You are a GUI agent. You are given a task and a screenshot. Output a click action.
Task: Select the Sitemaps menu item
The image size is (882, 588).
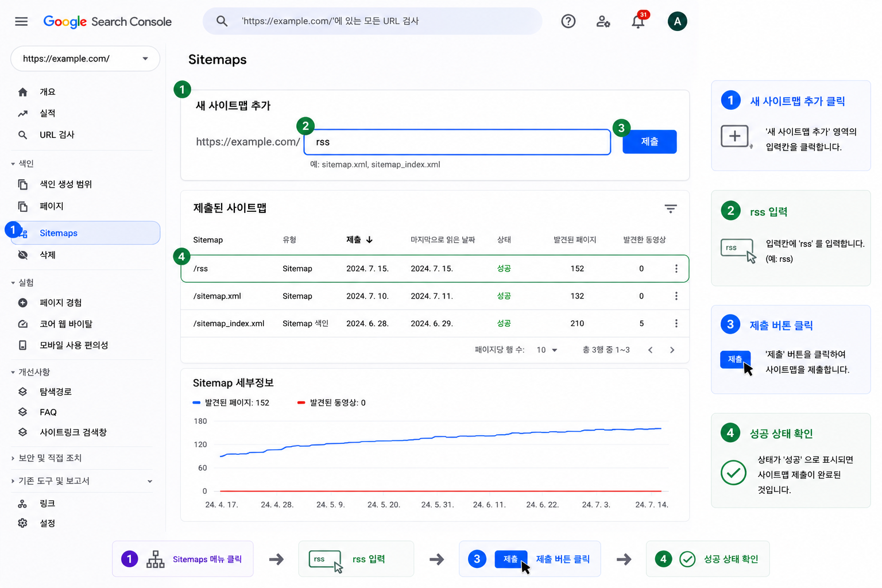(85, 233)
